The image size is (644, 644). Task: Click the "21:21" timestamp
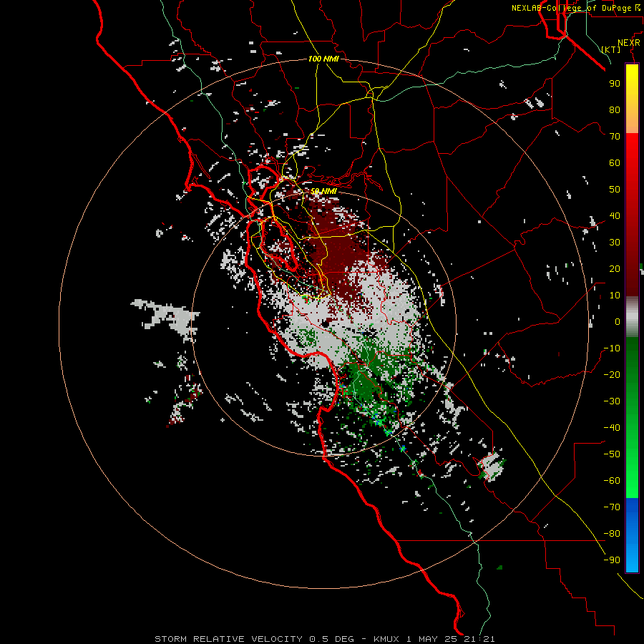[479, 639]
